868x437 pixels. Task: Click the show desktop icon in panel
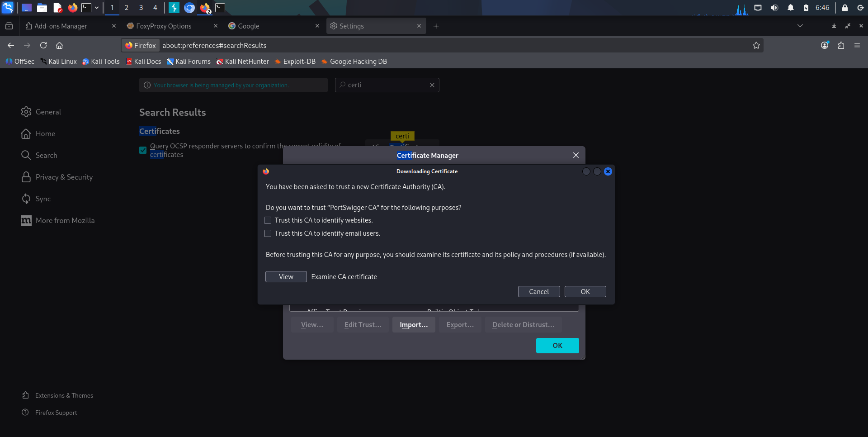coord(27,8)
